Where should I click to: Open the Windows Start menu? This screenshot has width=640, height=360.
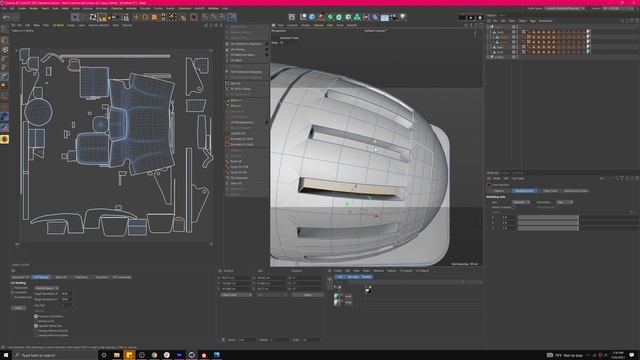6,355
